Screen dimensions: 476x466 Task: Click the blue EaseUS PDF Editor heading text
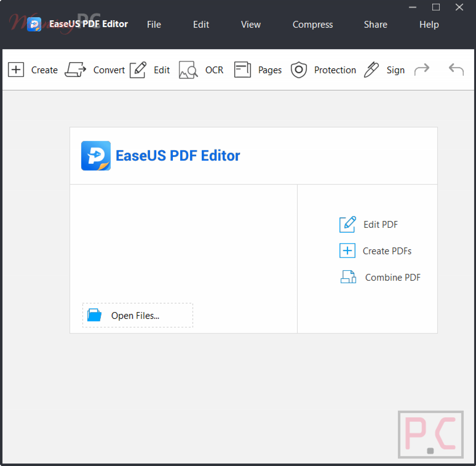click(x=178, y=155)
